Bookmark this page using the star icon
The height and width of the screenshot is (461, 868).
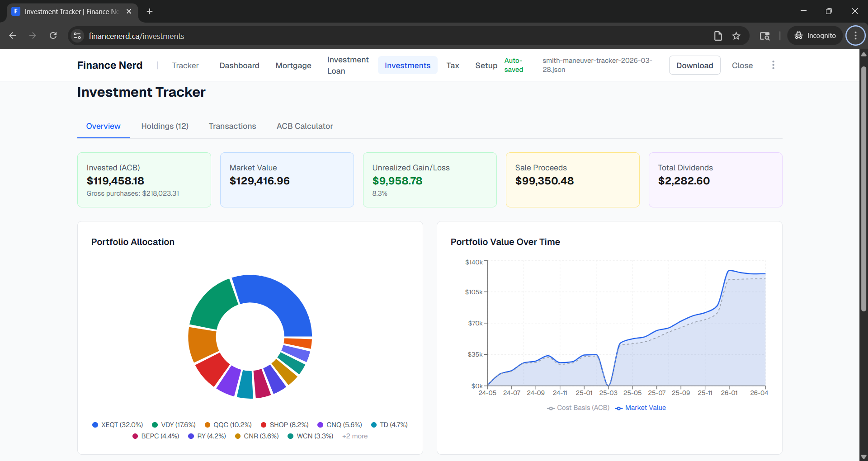tap(736, 36)
